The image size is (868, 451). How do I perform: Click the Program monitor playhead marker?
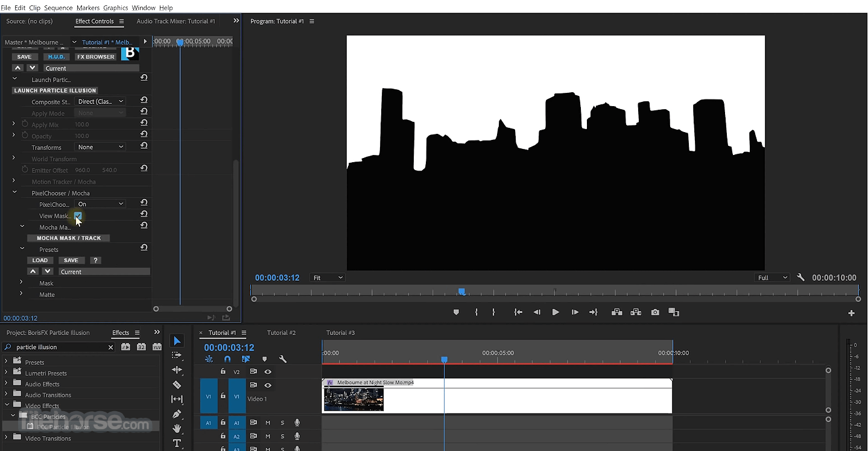click(461, 292)
